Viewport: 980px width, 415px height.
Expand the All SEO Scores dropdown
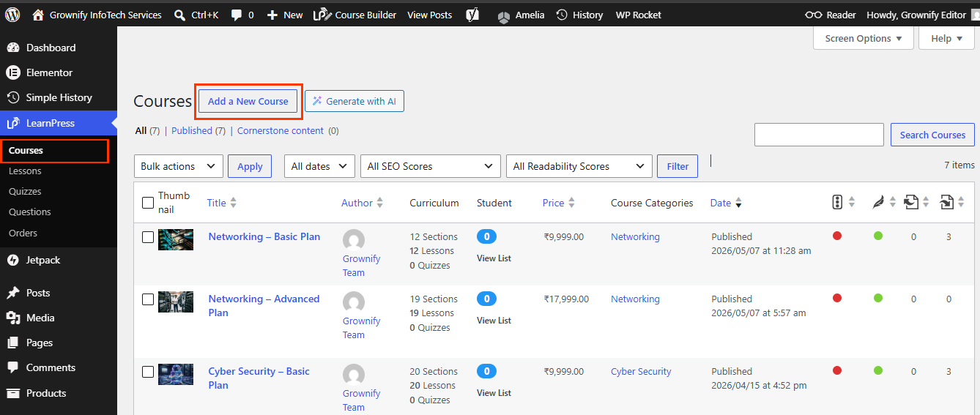(431, 166)
